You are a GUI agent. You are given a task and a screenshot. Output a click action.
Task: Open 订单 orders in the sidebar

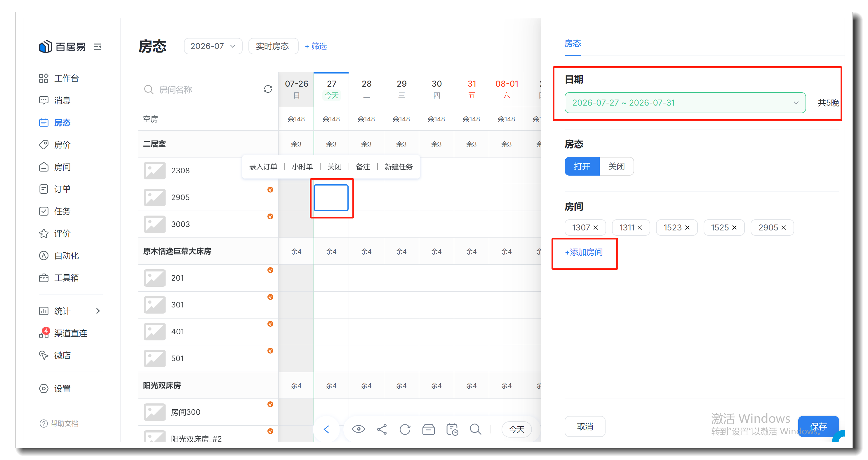click(x=55, y=189)
